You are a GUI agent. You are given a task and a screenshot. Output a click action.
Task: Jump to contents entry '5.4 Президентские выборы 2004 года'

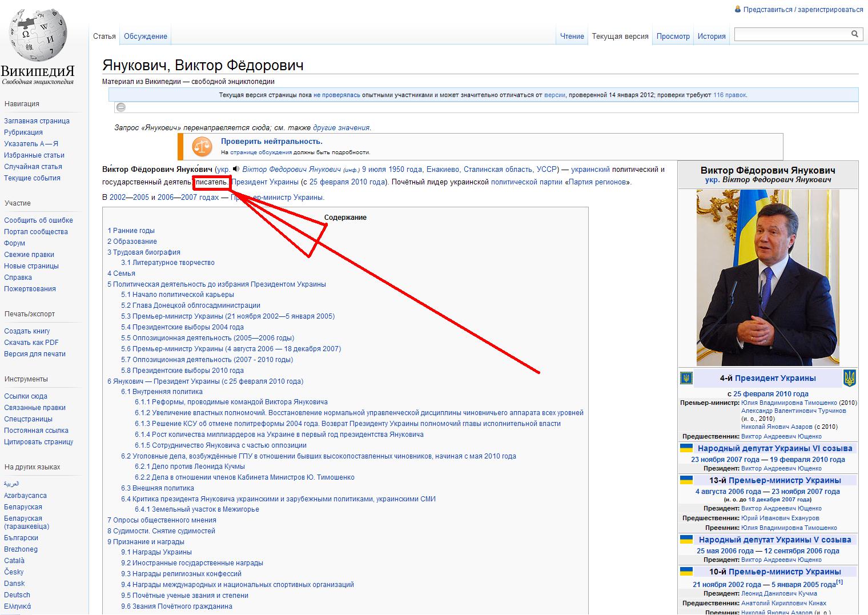[182, 327]
